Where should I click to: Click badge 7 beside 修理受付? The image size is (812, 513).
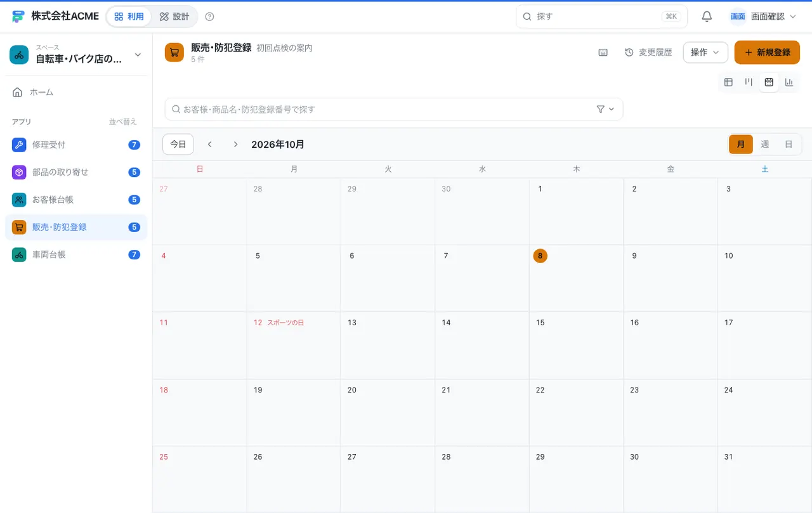click(x=134, y=145)
